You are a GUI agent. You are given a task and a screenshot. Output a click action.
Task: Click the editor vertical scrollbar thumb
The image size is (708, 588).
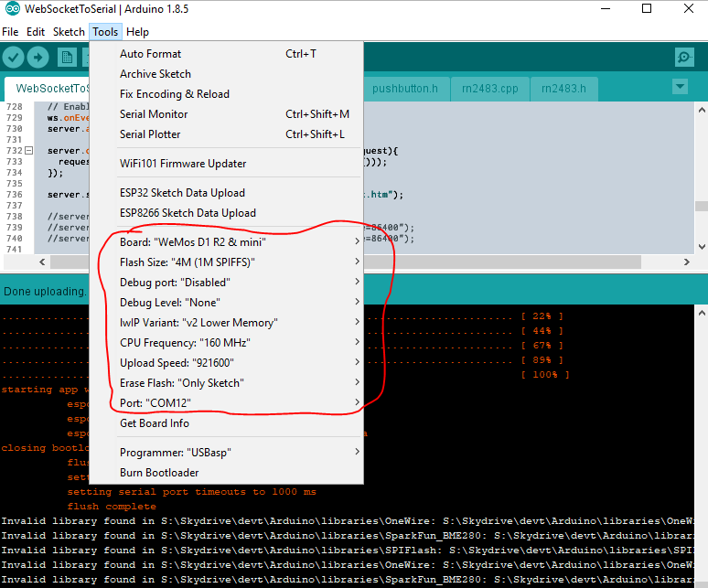pos(702,206)
